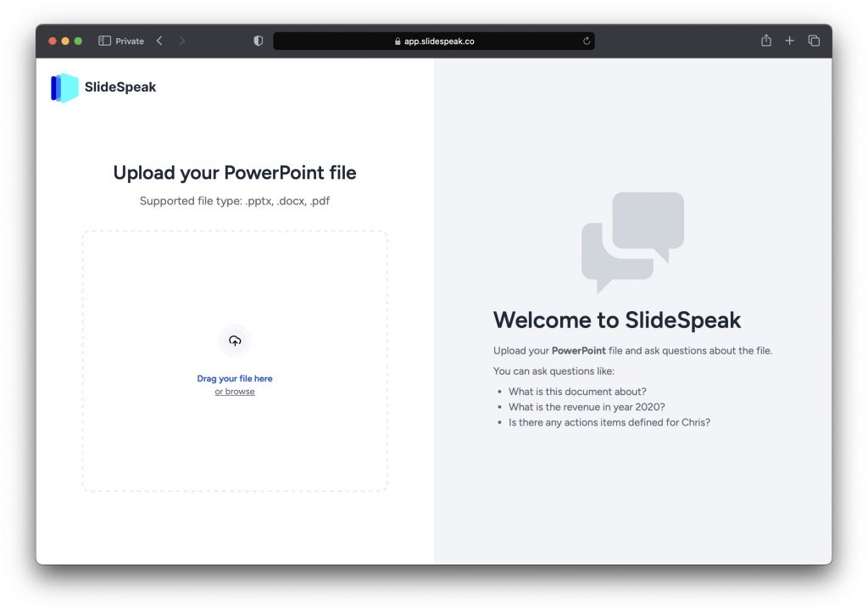This screenshot has width=868, height=612.
Task: Click the SlideSpeak brand name text
Action: click(120, 87)
